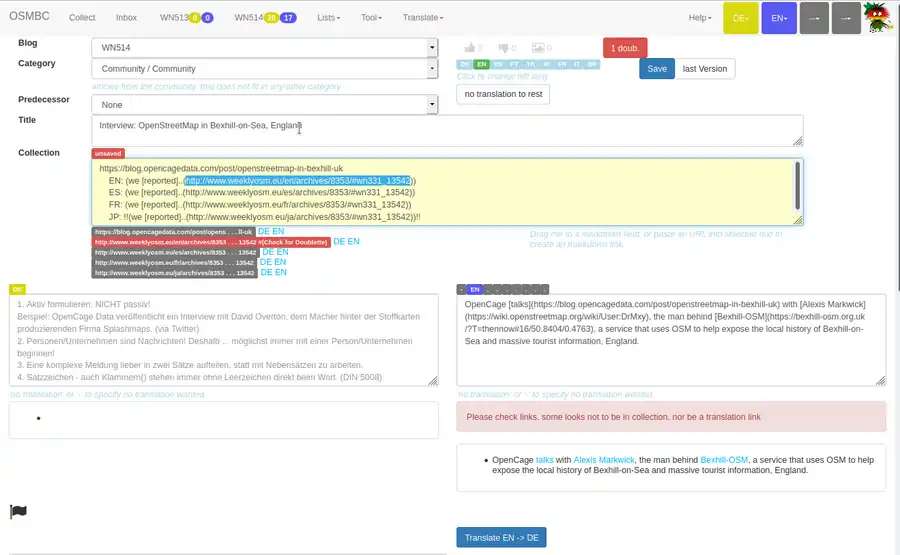Toggle the DE language chip in the language row

tap(465, 64)
